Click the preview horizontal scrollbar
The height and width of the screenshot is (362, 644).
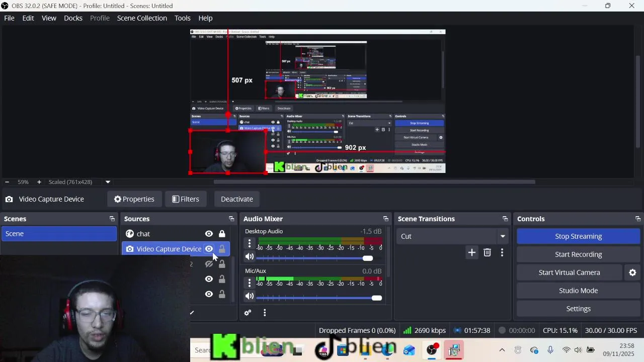click(374, 182)
